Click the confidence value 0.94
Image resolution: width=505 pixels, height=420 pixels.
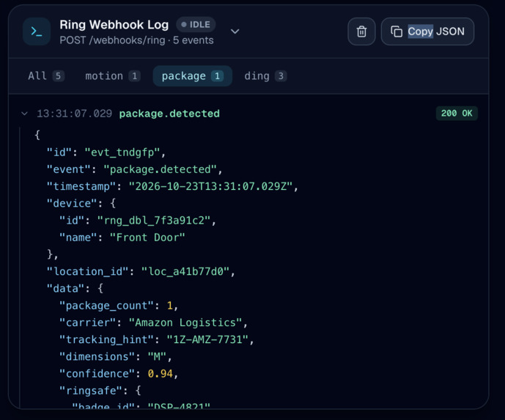pos(161,374)
